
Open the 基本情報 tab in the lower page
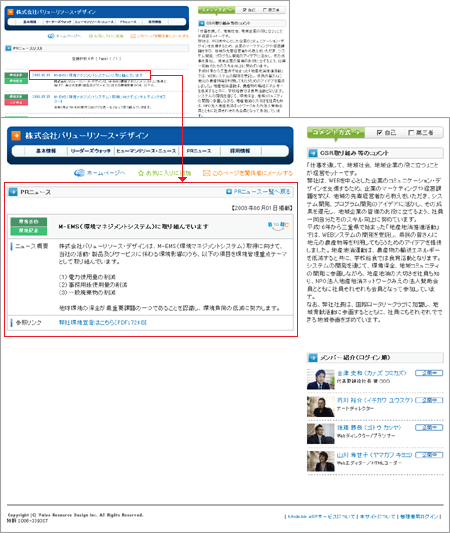coord(46,151)
